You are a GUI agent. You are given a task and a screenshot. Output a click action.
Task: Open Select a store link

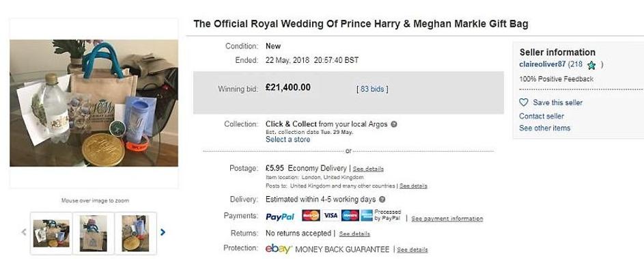point(288,139)
